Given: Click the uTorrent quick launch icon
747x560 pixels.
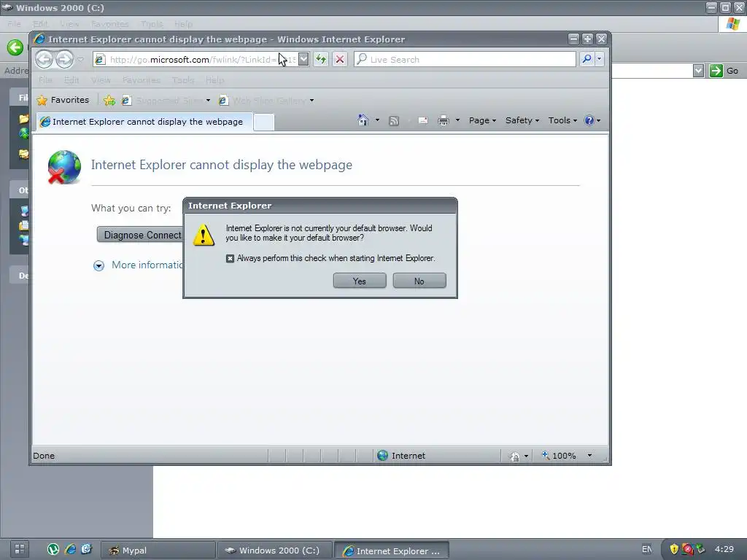Looking at the screenshot, I should [53, 550].
